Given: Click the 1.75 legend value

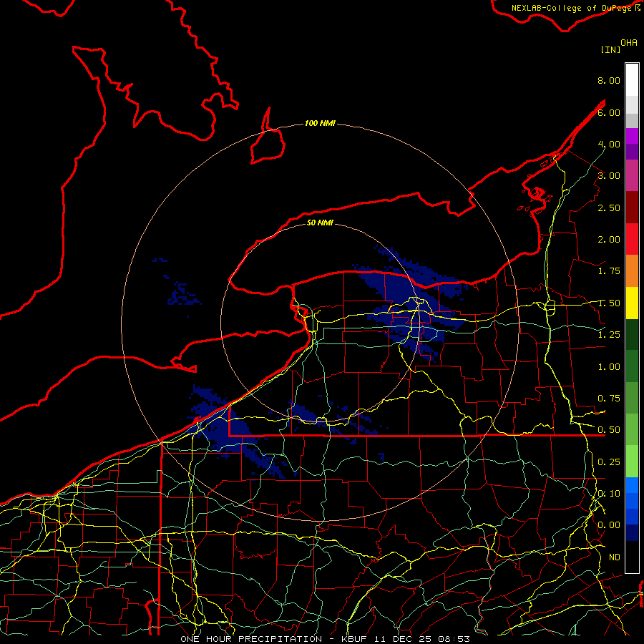Looking at the screenshot, I should point(609,271).
